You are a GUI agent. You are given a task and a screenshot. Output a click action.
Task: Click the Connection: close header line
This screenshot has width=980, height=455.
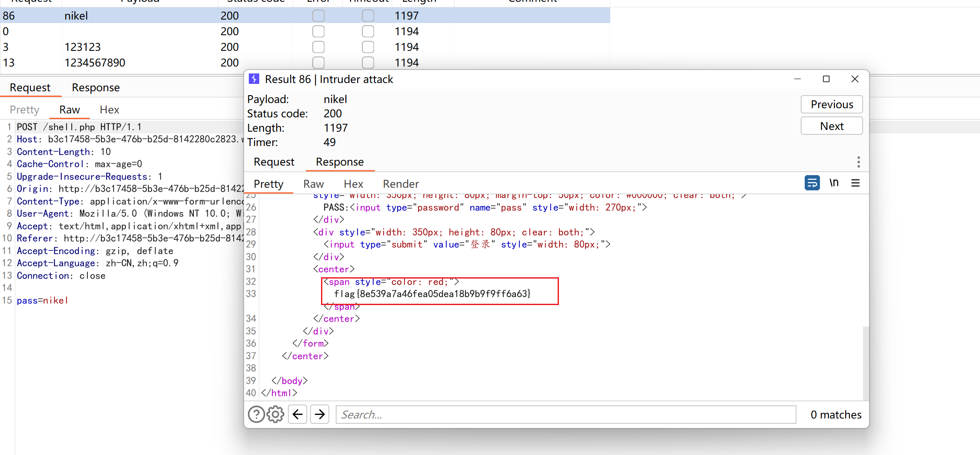pyautogui.click(x=61, y=276)
